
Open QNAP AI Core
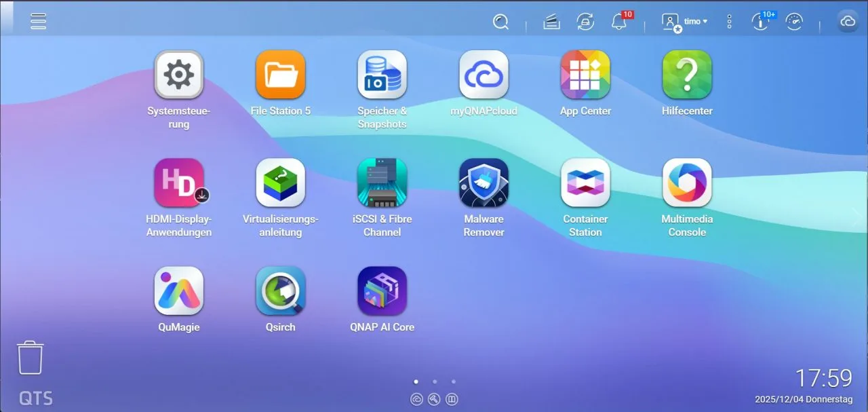click(x=382, y=291)
